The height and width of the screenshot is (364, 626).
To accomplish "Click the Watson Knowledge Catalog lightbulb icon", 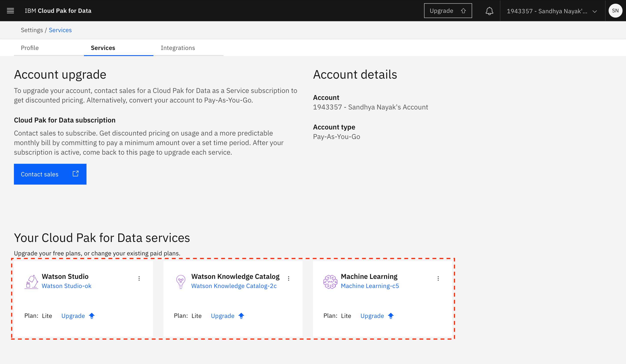I will click(181, 281).
